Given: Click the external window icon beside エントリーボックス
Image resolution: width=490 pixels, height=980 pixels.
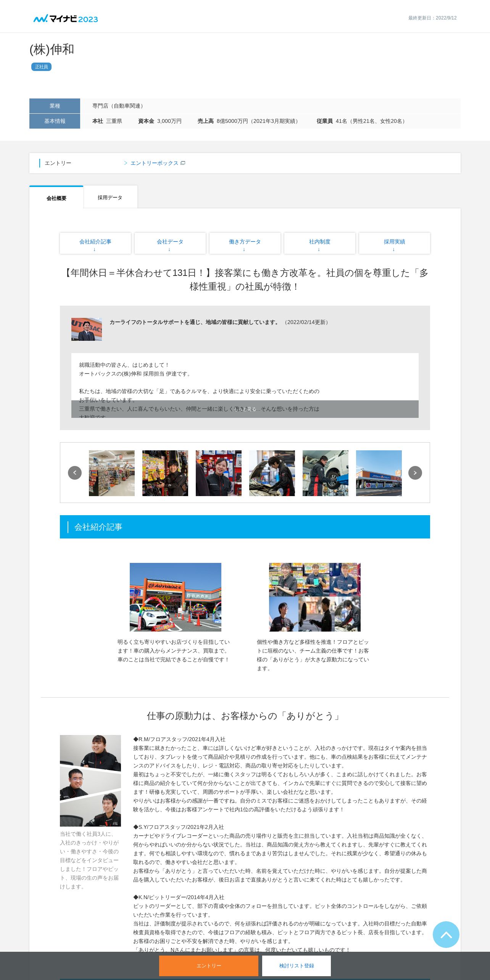Looking at the screenshot, I should click(x=183, y=163).
